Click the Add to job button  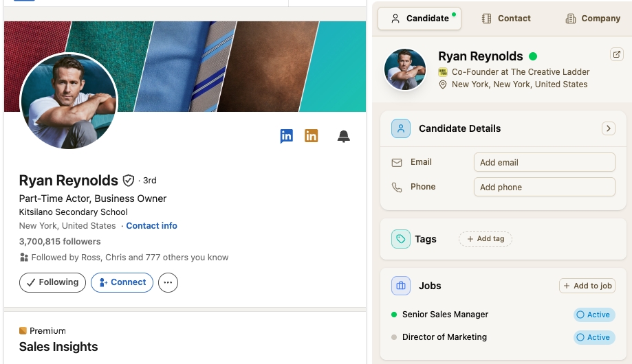pyautogui.click(x=587, y=286)
